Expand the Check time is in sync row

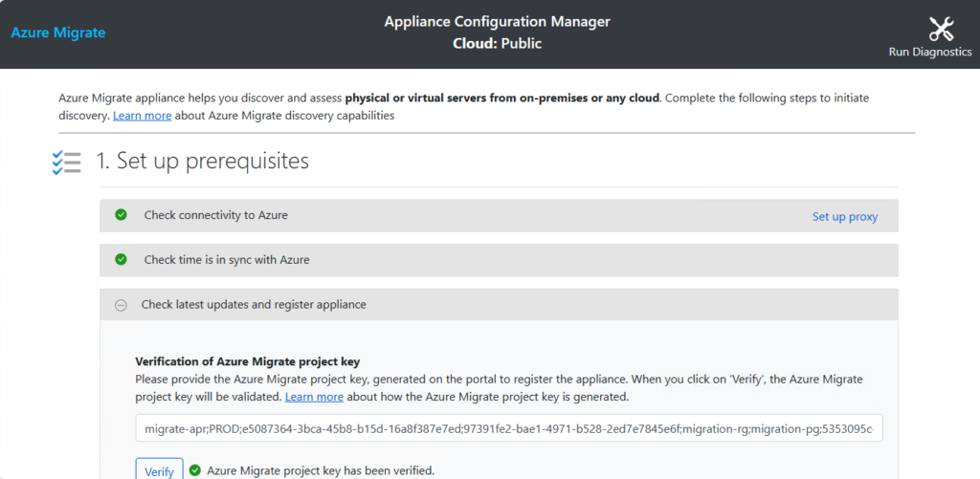[x=499, y=260]
